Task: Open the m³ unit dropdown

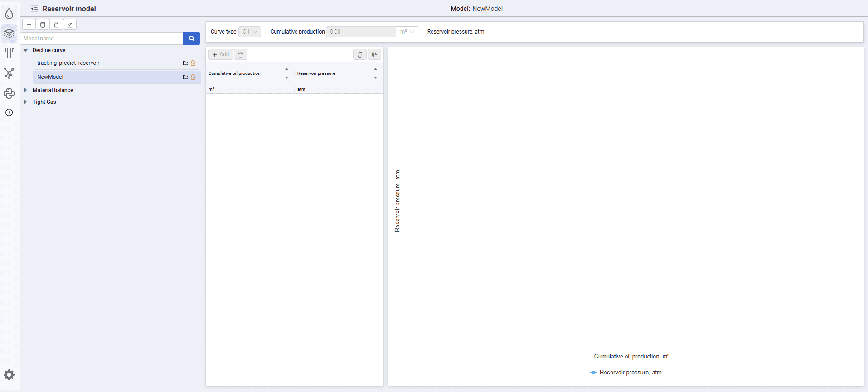Action: pos(407,32)
